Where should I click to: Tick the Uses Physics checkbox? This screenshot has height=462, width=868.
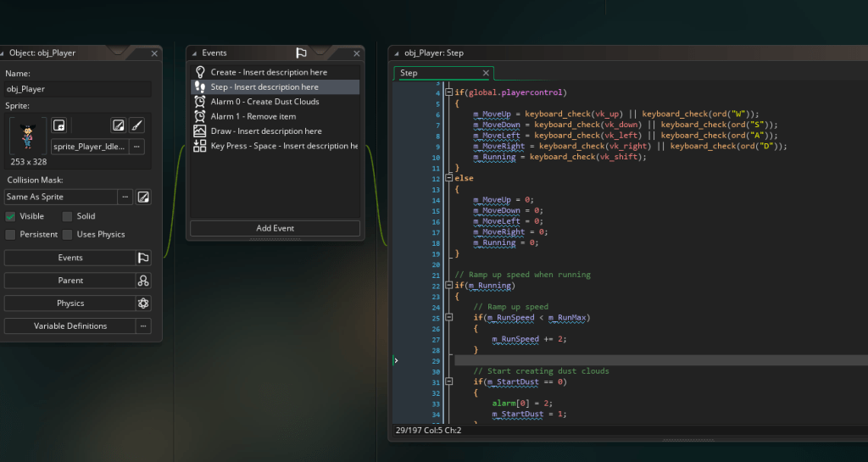click(x=67, y=234)
